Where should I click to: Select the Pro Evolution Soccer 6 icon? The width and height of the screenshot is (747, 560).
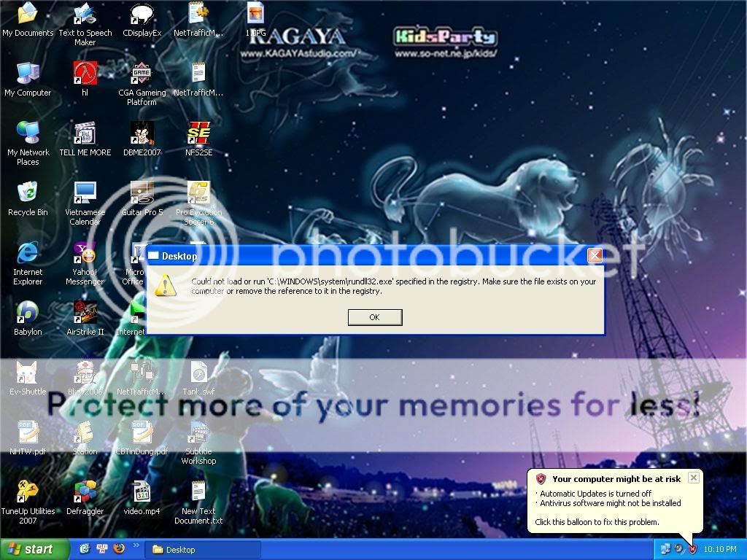tap(198, 203)
